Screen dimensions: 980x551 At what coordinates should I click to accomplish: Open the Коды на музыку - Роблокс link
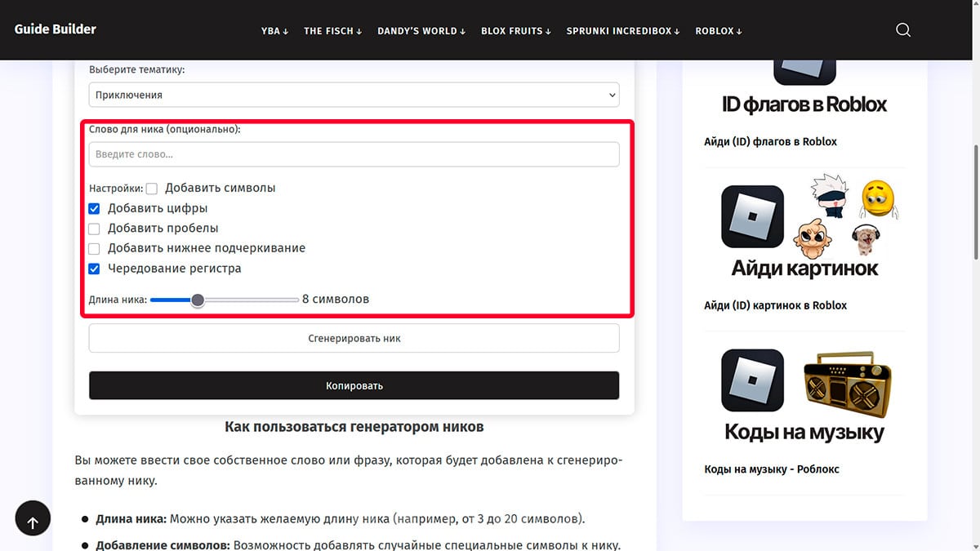[x=772, y=469]
